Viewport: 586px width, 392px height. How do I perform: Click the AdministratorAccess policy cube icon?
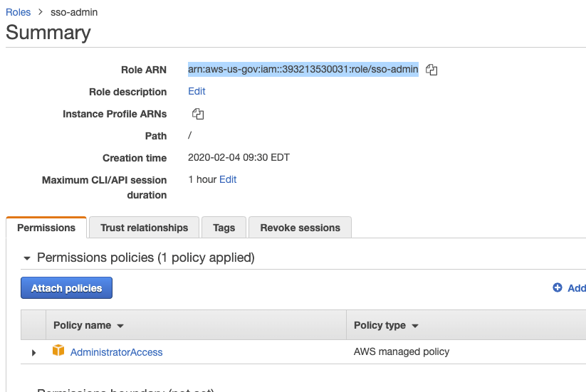tap(58, 351)
